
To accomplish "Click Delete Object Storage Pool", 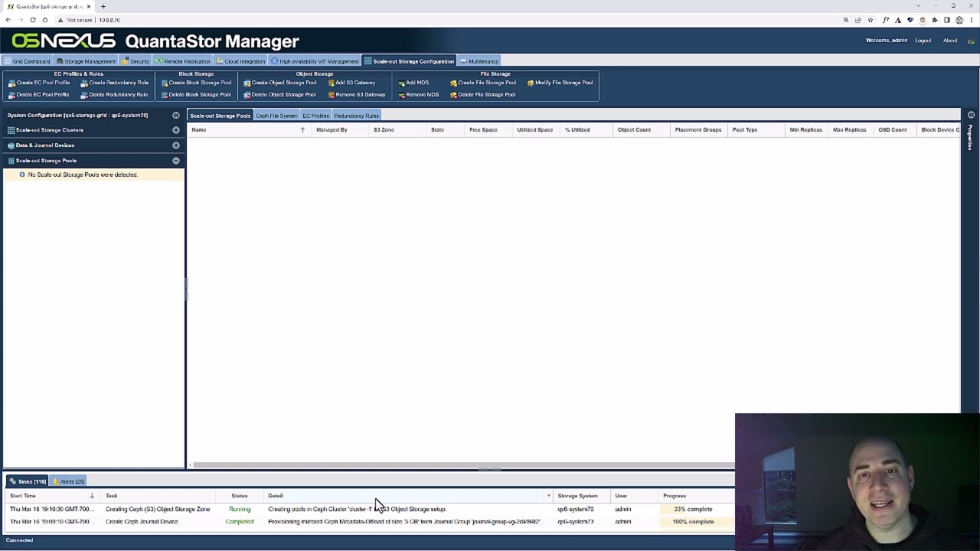I will (x=279, y=95).
